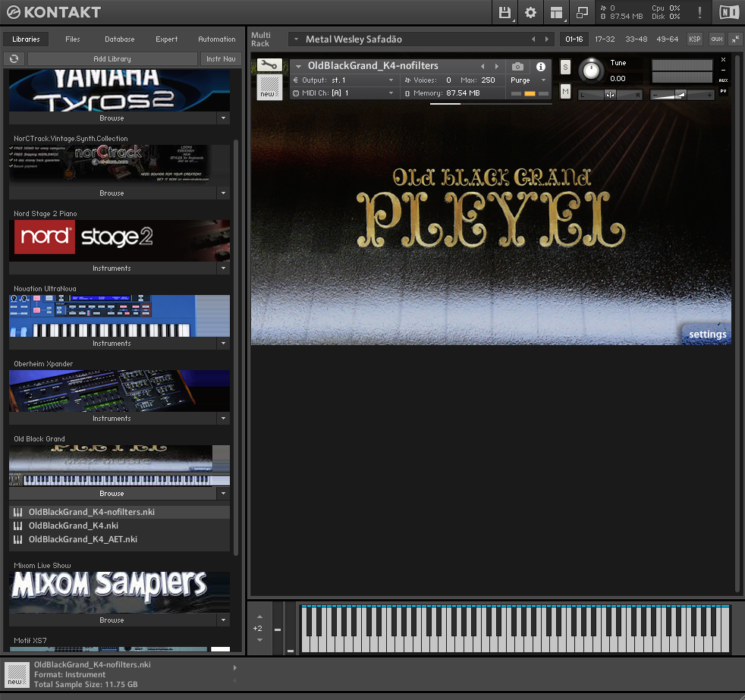The height and width of the screenshot is (700, 745).
Task: Select the 33-48 rack page
Action: coord(637,39)
